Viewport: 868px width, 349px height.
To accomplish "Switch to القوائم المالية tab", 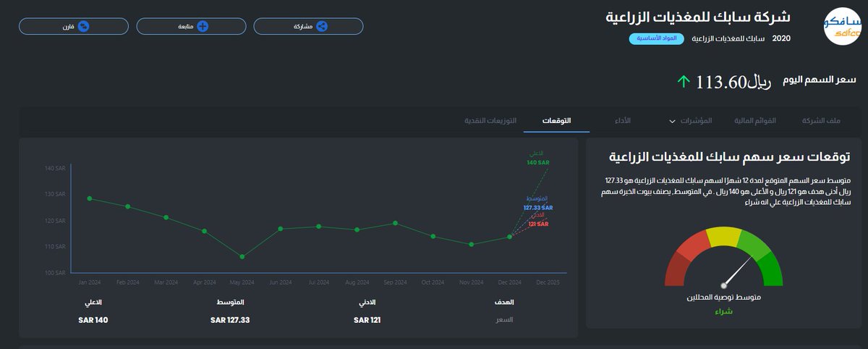I will [x=756, y=120].
